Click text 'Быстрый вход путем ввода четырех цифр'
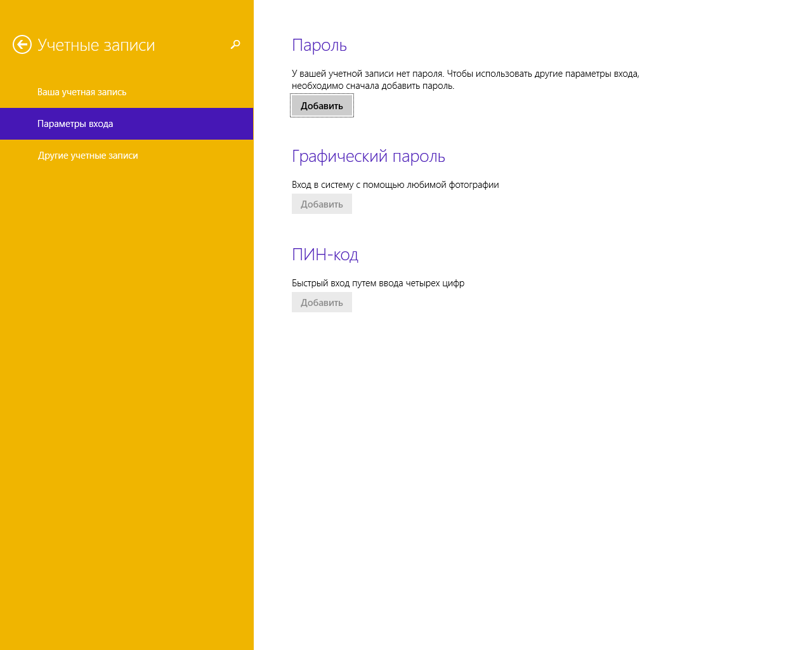 378,283
